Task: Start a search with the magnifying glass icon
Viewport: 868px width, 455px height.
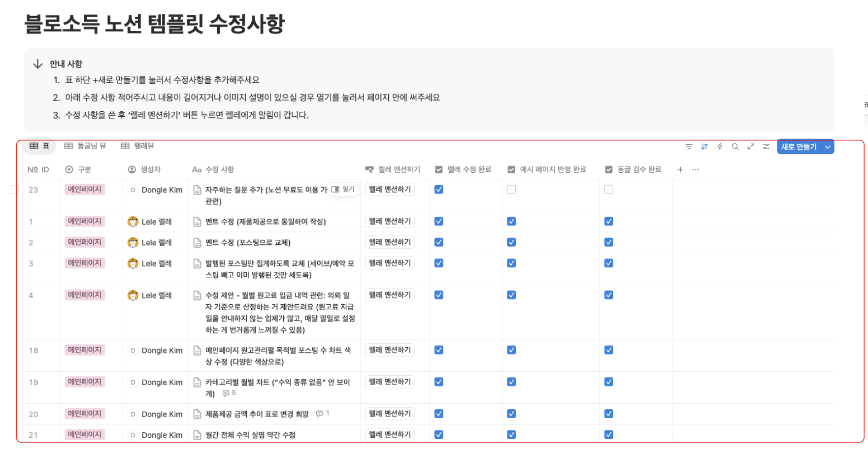Action: 735,146
